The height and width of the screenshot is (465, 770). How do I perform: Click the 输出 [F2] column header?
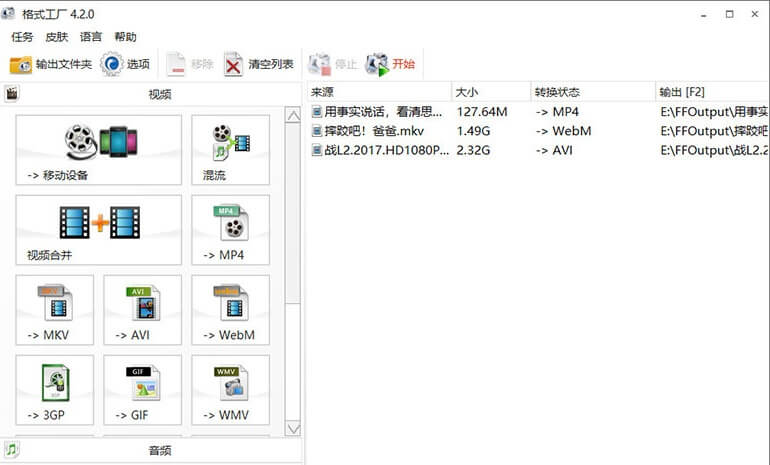[713, 92]
